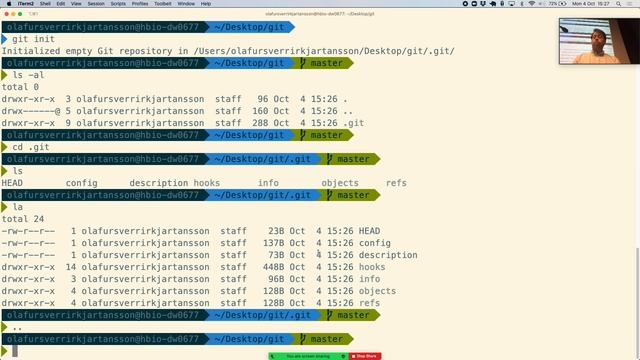Click the 'la' command text
This screenshot has width=640, height=360.
(18, 207)
